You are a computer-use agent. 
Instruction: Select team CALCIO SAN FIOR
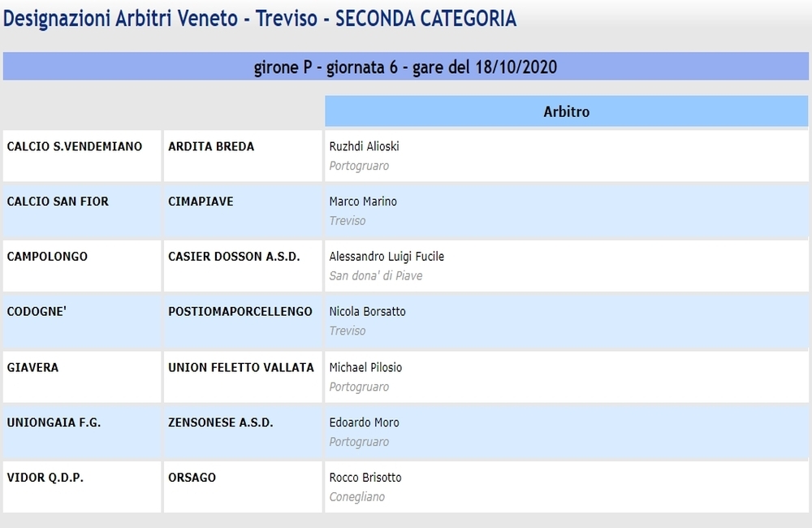point(58,201)
